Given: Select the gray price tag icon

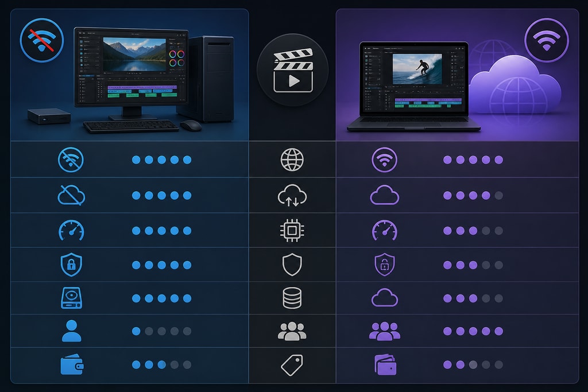Looking at the screenshot, I should click(292, 365).
